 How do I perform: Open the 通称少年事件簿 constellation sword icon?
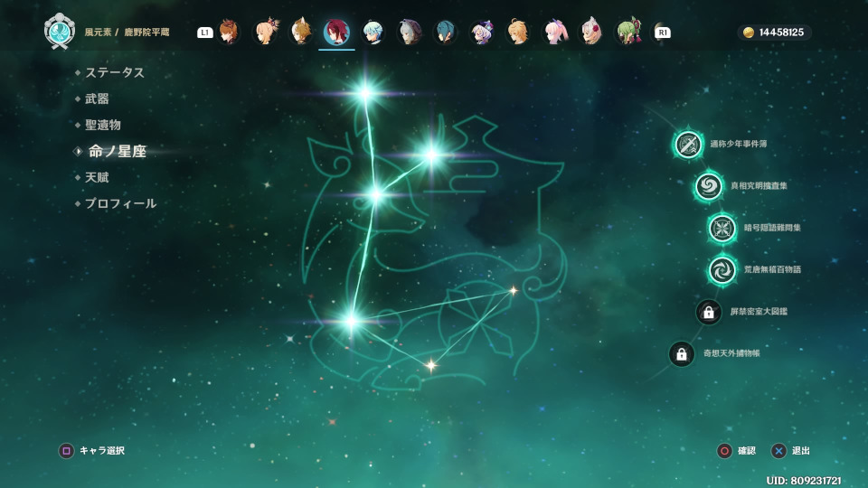pyautogui.click(x=688, y=145)
